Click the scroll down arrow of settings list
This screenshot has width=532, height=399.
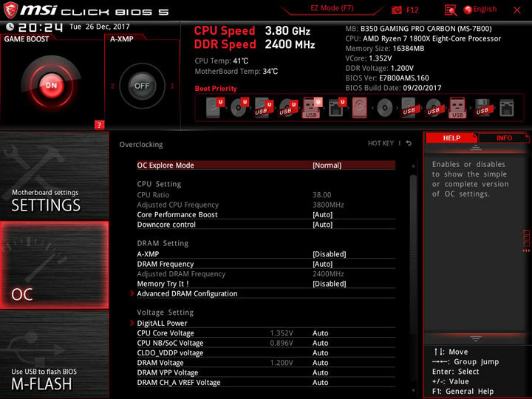click(x=413, y=391)
